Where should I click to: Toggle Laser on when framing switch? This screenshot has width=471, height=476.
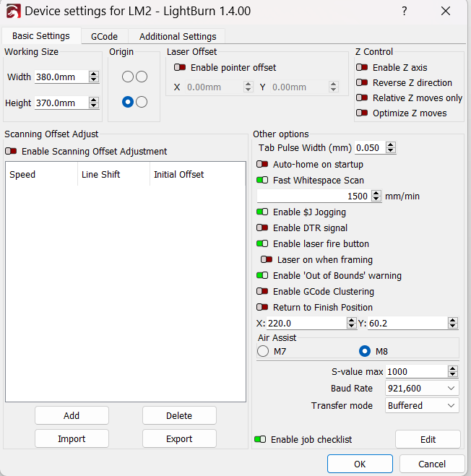[x=267, y=259]
